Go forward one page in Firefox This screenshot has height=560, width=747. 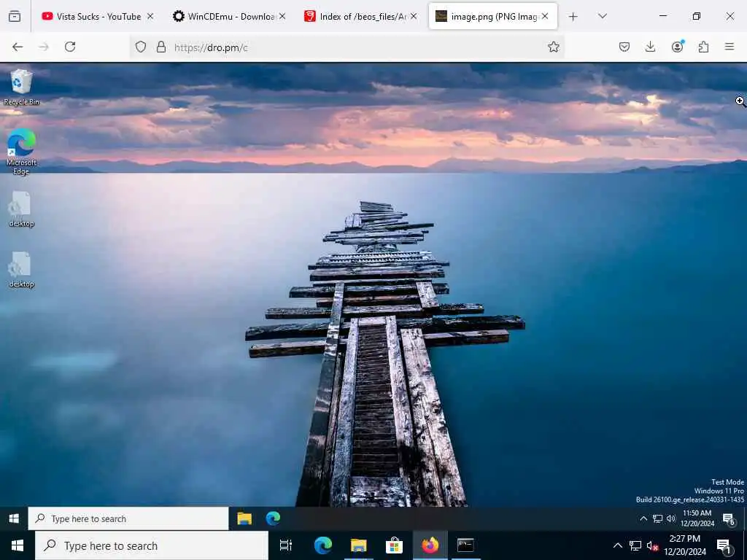tap(44, 47)
